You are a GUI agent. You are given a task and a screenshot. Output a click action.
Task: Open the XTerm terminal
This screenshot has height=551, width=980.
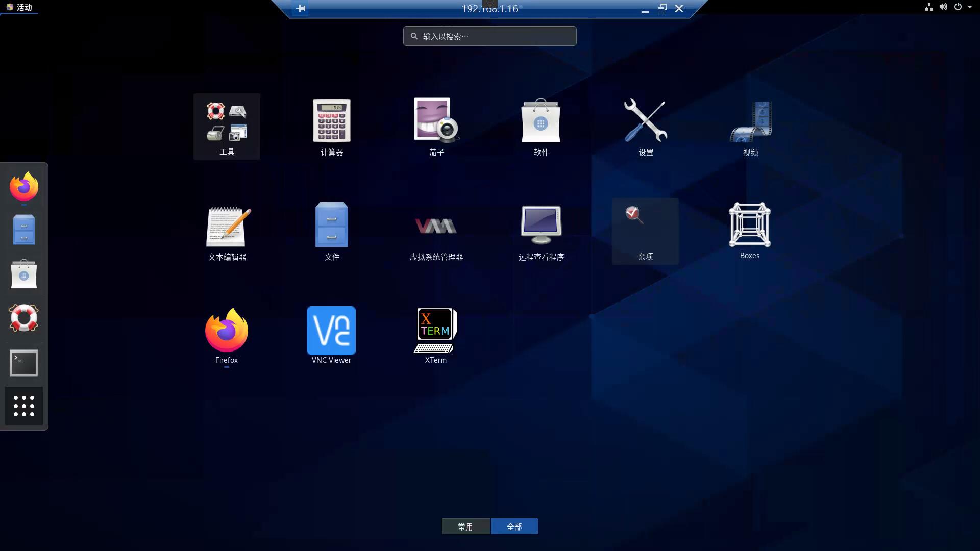(435, 334)
